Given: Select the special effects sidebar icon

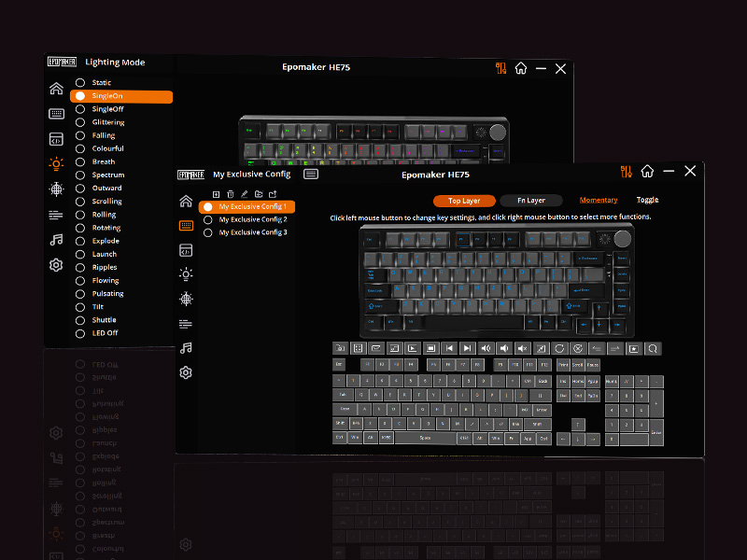Looking at the screenshot, I should [x=186, y=299].
